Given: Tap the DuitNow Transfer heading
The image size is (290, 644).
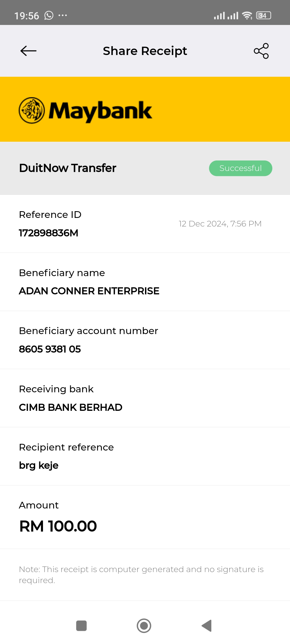Looking at the screenshot, I should 68,168.
